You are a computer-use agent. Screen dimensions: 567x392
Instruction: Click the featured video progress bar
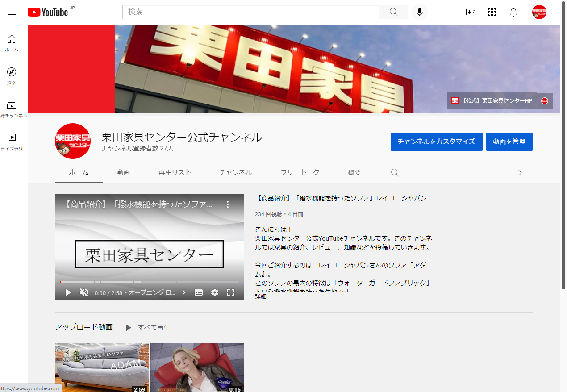[x=150, y=282]
